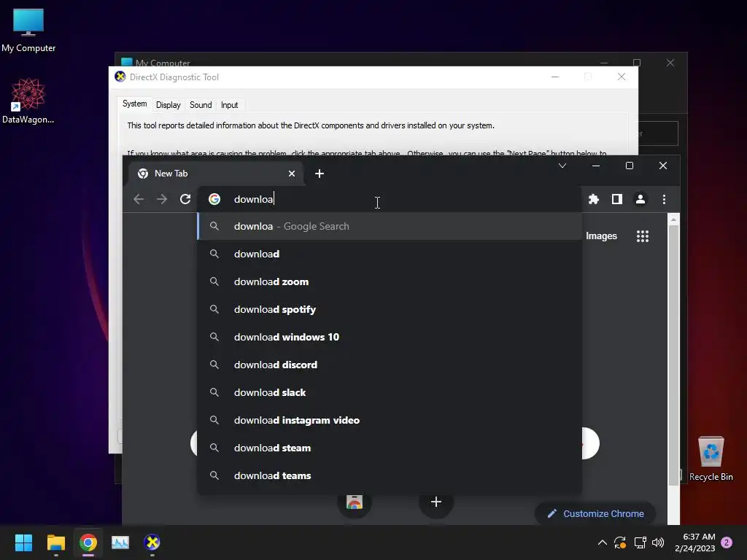Click the DirectX taskbar icon

[152, 542]
